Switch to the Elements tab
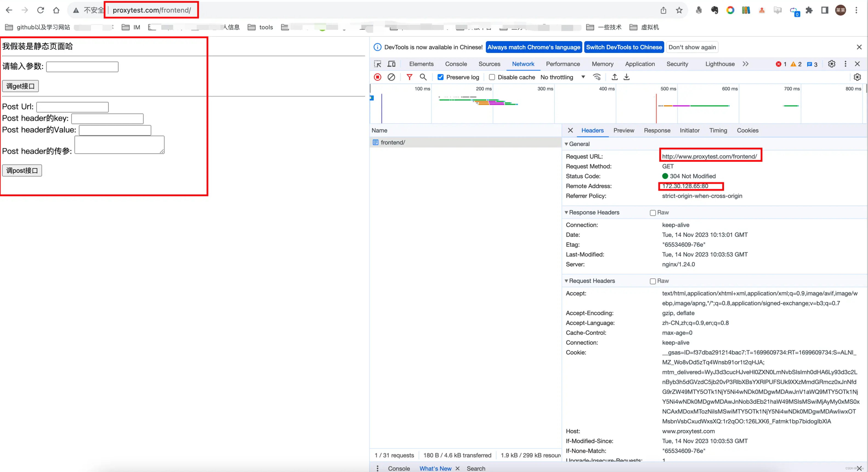This screenshot has height=472, width=868. [x=421, y=64]
